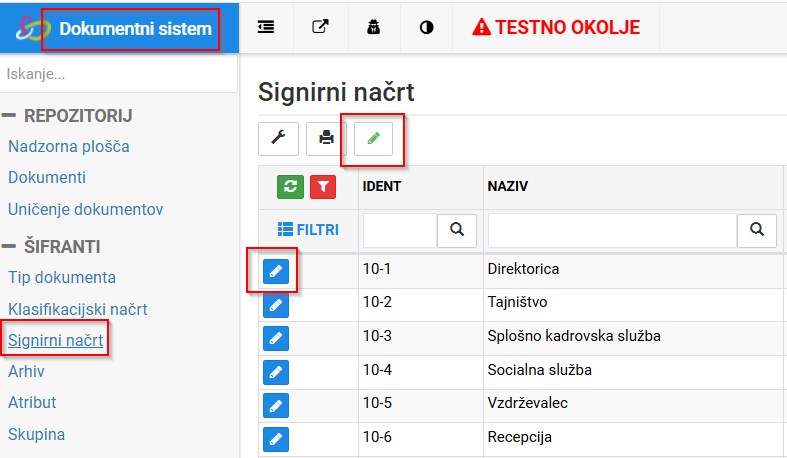Edit the Recepcija row
Viewport: 787px width, 458px height.
tap(276, 439)
